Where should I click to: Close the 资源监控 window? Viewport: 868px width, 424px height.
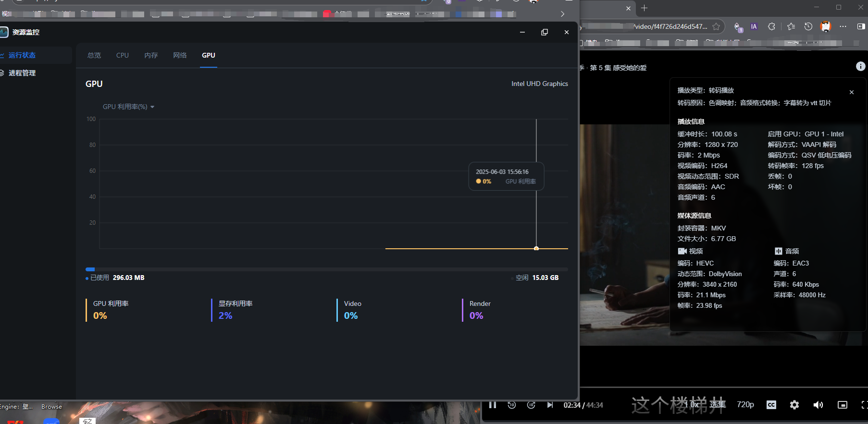[567, 32]
